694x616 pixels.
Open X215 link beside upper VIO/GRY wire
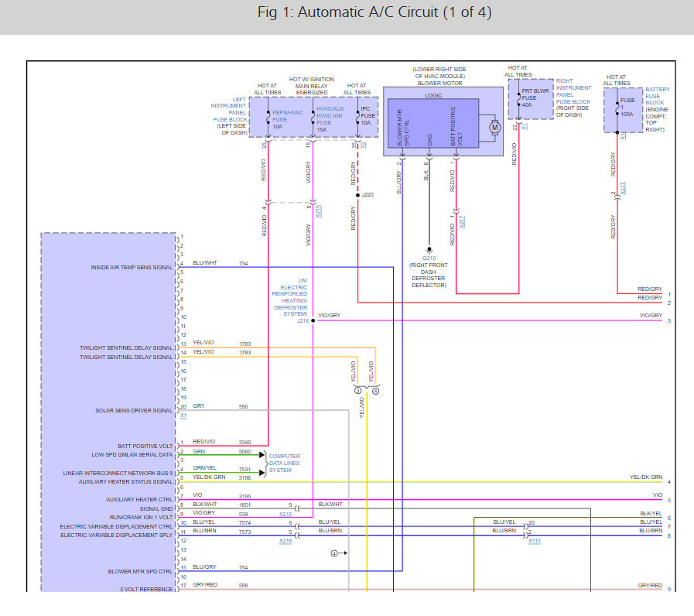pyautogui.click(x=318, y=211)
